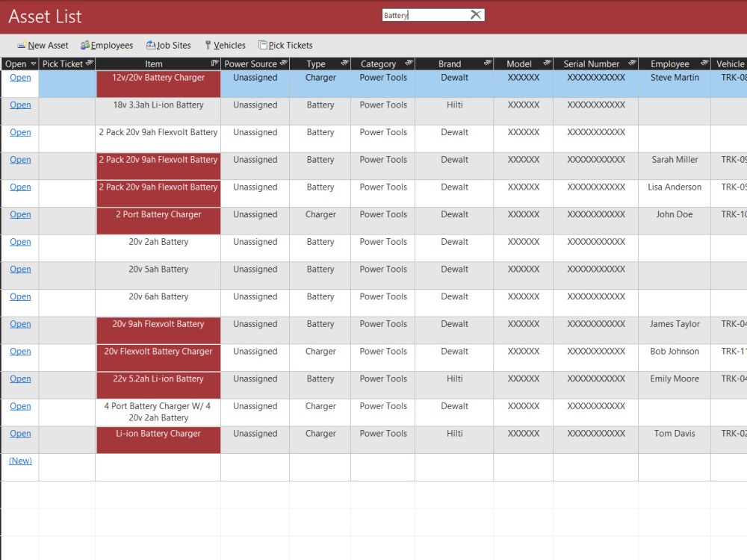Expand the Open column dropdown arrow

tap(34, 63)
